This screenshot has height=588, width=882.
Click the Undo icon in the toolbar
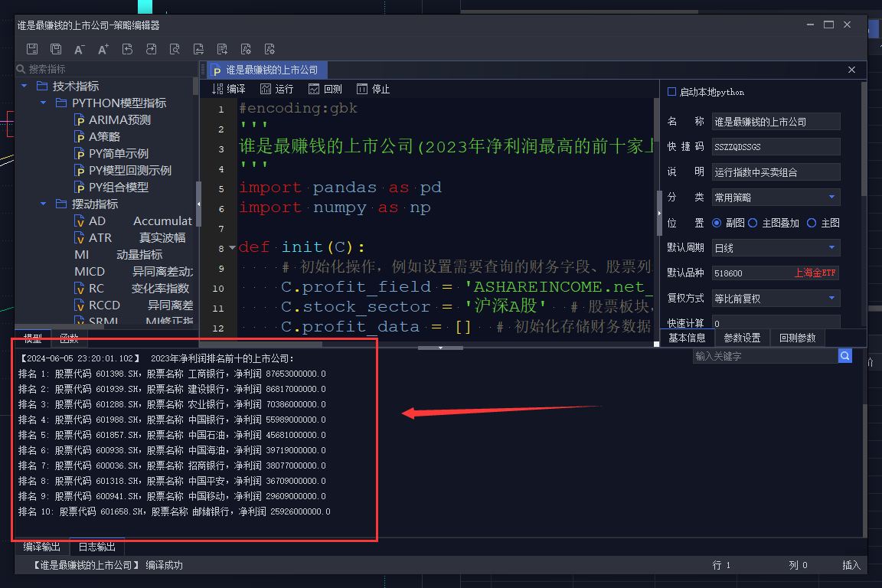pyautogui.click(x=127, y=49)
